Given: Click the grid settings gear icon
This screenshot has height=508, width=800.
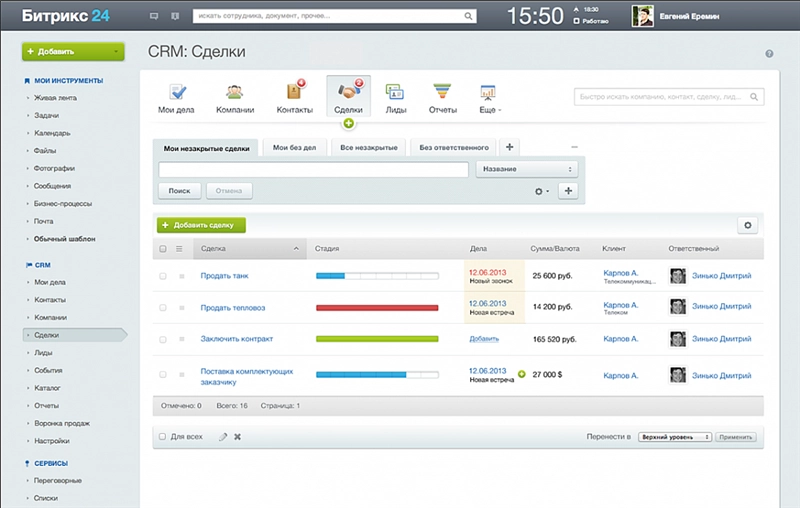Looking at the screenshot, I should point(746,226).
